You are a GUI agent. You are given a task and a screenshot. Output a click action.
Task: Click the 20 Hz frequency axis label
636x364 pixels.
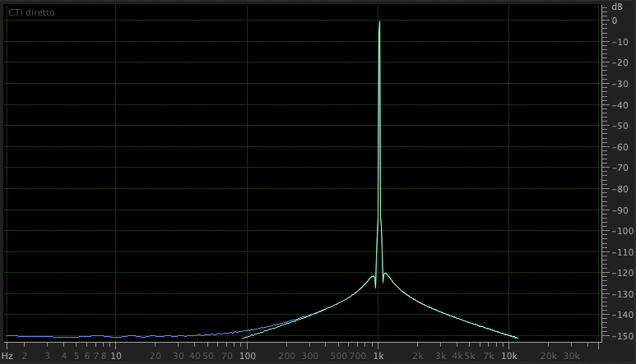[x=156, y=356]
